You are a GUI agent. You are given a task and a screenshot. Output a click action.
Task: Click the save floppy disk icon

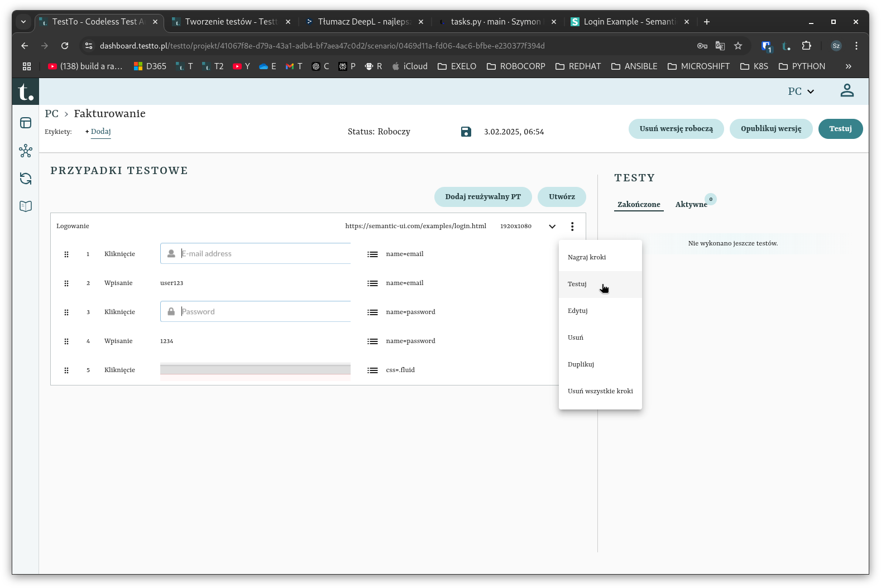click(466, 132)
